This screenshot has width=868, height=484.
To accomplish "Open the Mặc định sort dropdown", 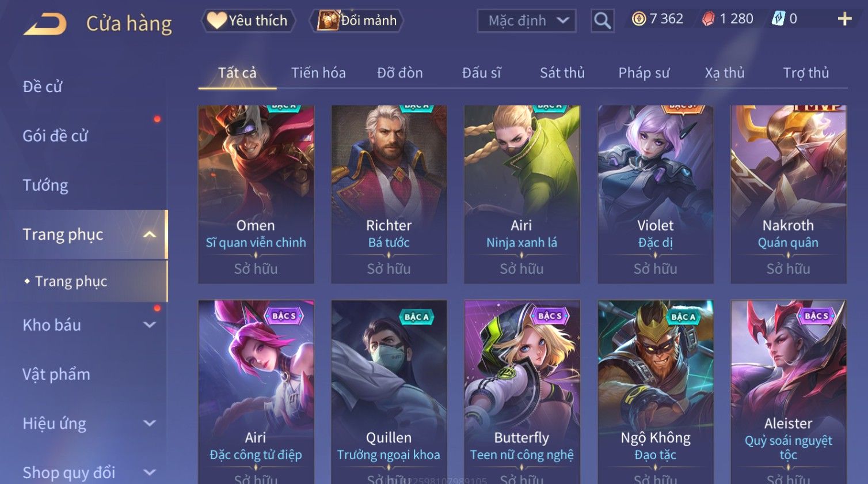I will click(526, 21).
